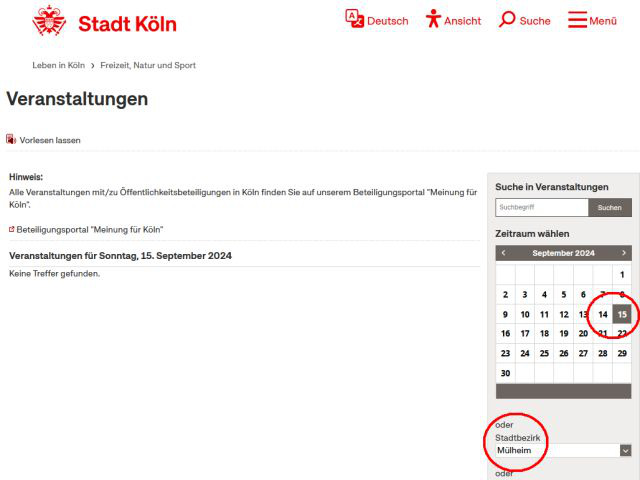Click the Stadt Köln eagle crest logo
Viewport: 640px width, 480px height.
[x=49, y=21]
